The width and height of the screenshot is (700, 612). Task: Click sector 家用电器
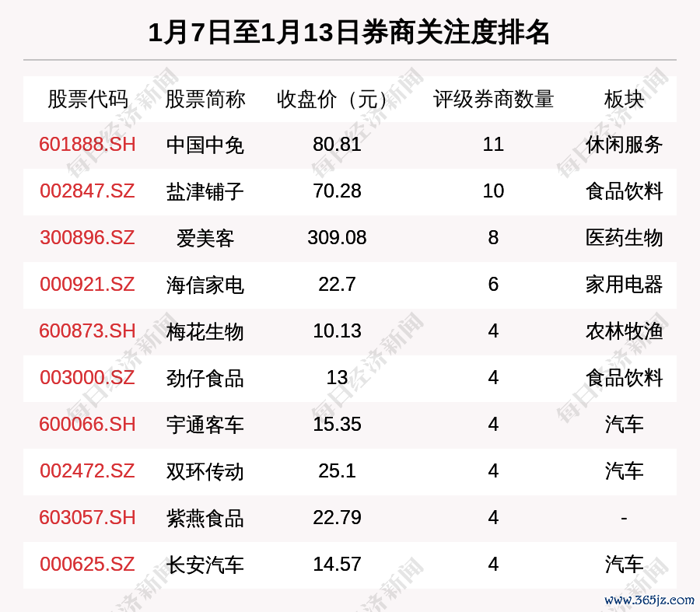tap(624, 285)
